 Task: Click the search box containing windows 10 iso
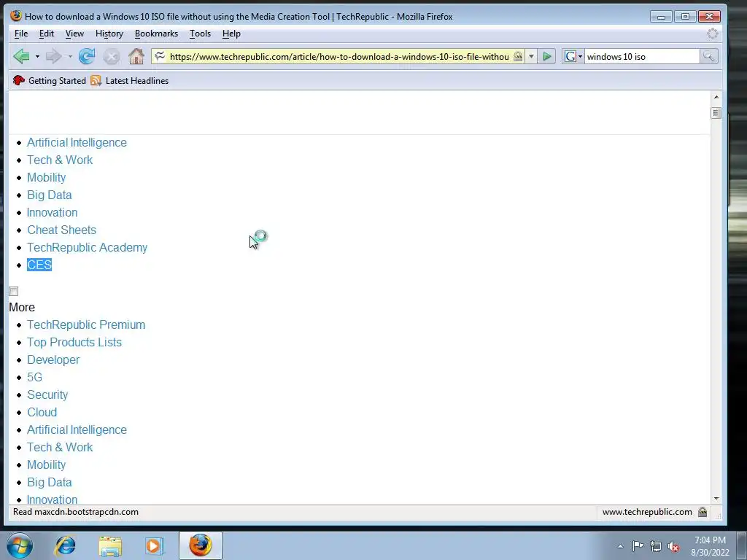click(642, 57)
